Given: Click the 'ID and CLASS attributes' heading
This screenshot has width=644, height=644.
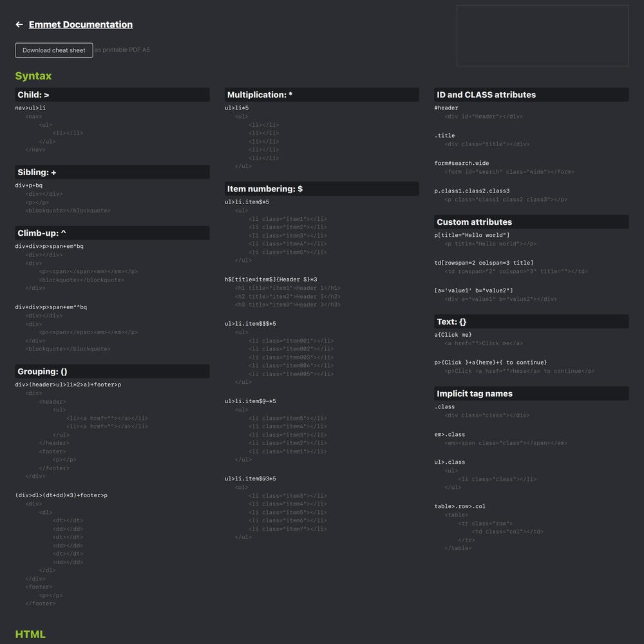Looking at the screenshot, I should [x=531, y=95].
